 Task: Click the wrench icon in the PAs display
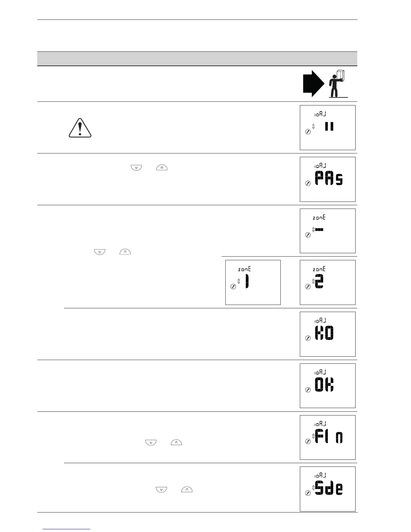coord(308,183)
